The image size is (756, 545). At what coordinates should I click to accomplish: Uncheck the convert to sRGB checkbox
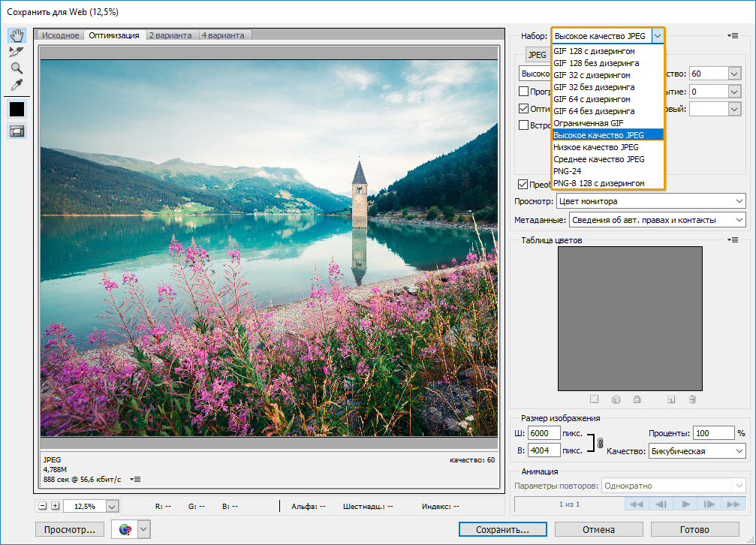tap(523, 184)
